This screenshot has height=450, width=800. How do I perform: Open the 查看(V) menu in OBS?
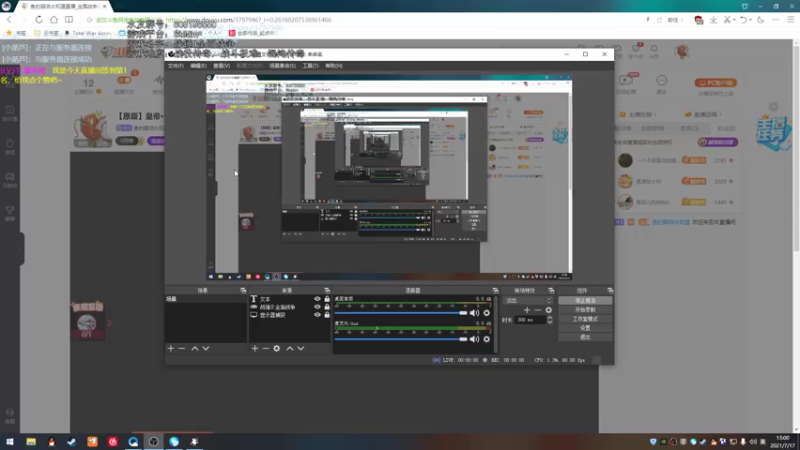tap(221, 66)
